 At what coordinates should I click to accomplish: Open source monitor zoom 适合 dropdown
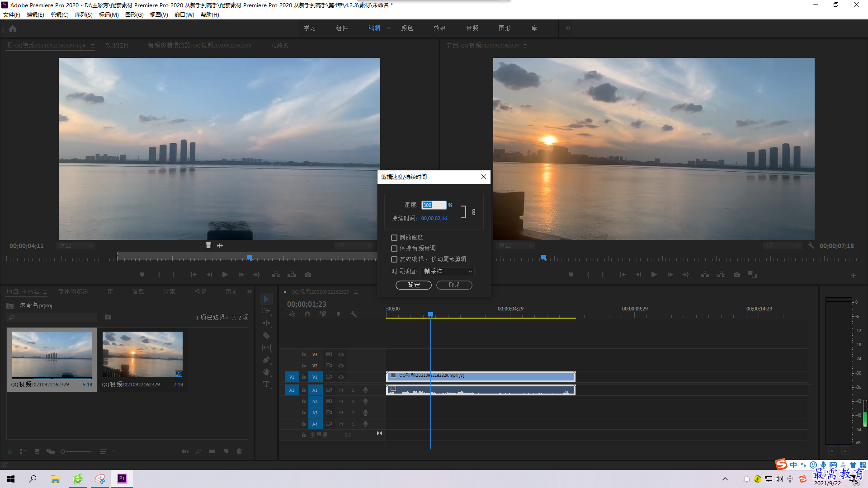coord(75,246)
